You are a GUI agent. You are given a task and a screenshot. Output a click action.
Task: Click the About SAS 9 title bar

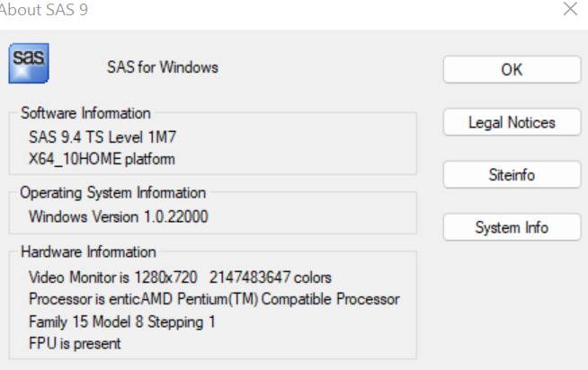point(270,11)
